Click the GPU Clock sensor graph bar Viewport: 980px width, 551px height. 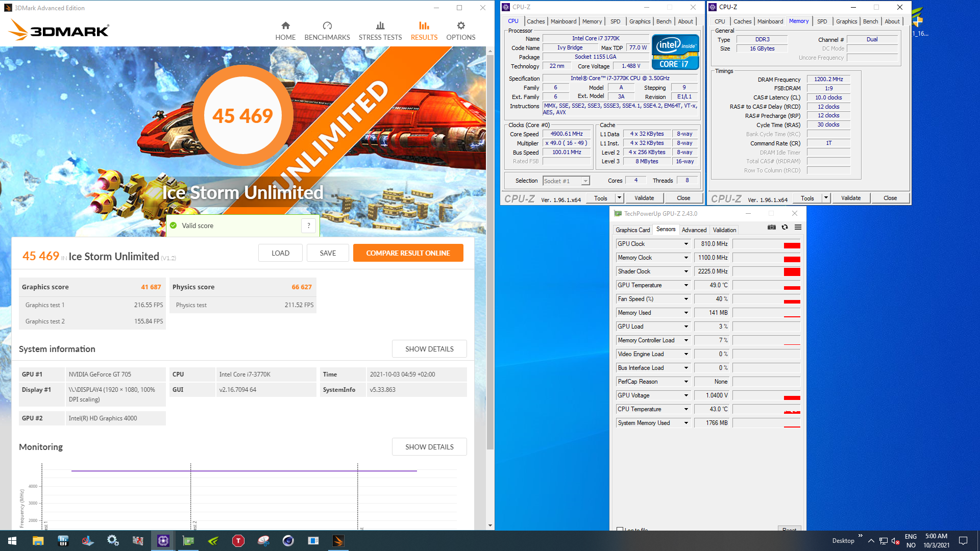pyautogui.click(x=767, y=244)
